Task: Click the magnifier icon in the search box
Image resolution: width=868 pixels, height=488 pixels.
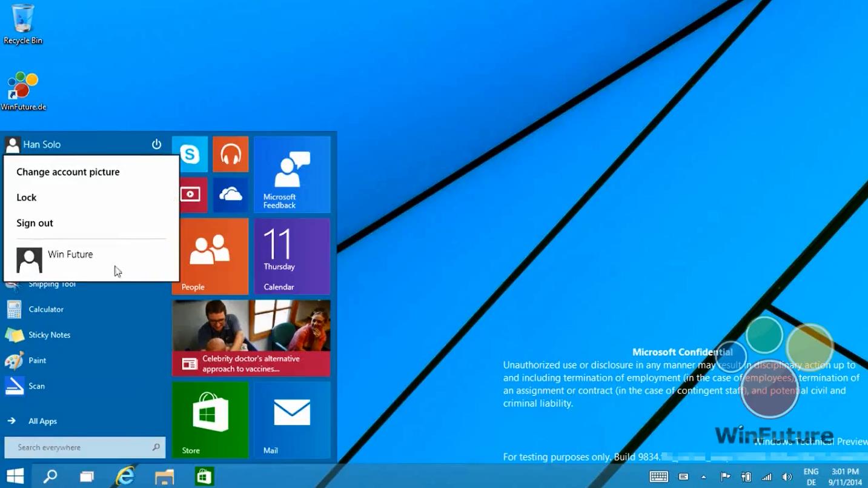Action: [156, 447]
